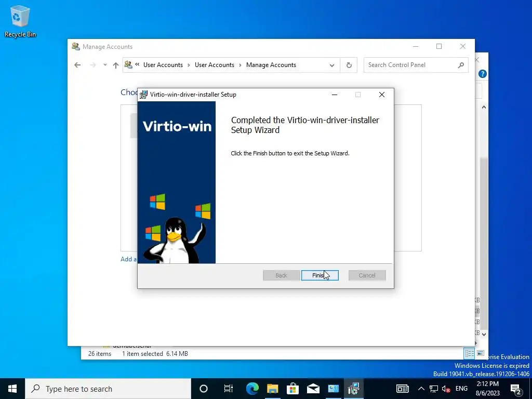Go back in the Manage Accounts window
532x399 pixels.
pyautogui.click(x=77, y=65)
